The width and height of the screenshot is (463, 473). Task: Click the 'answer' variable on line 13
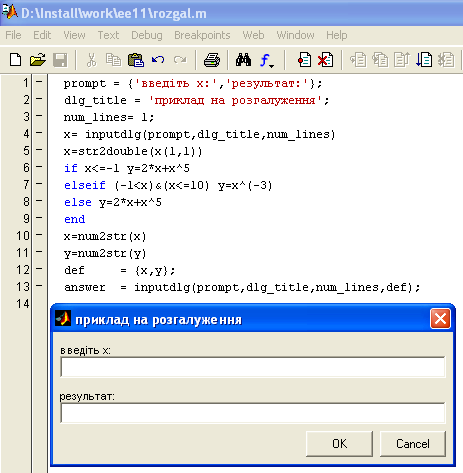pyautogui.click(x=85, y=287)
